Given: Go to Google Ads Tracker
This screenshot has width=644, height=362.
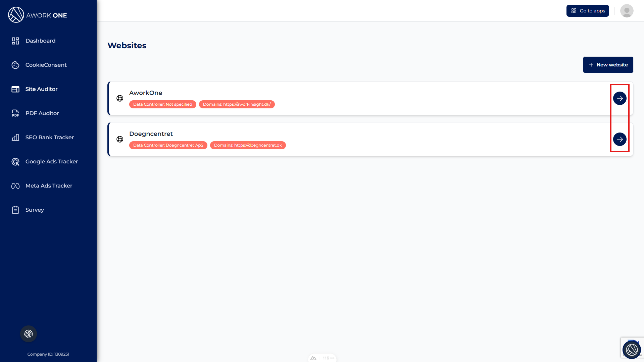Looking at the screenshot, I should tap(51, 161).
